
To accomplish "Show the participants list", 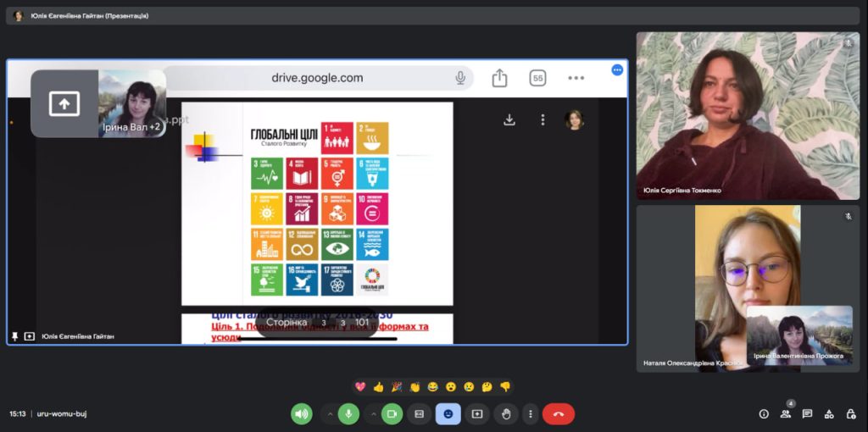I will tap(786, 413).
